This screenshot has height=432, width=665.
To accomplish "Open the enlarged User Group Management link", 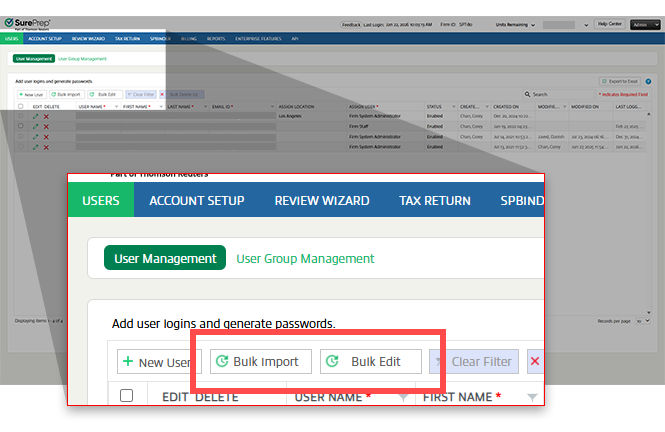I will tap(305, 259).
